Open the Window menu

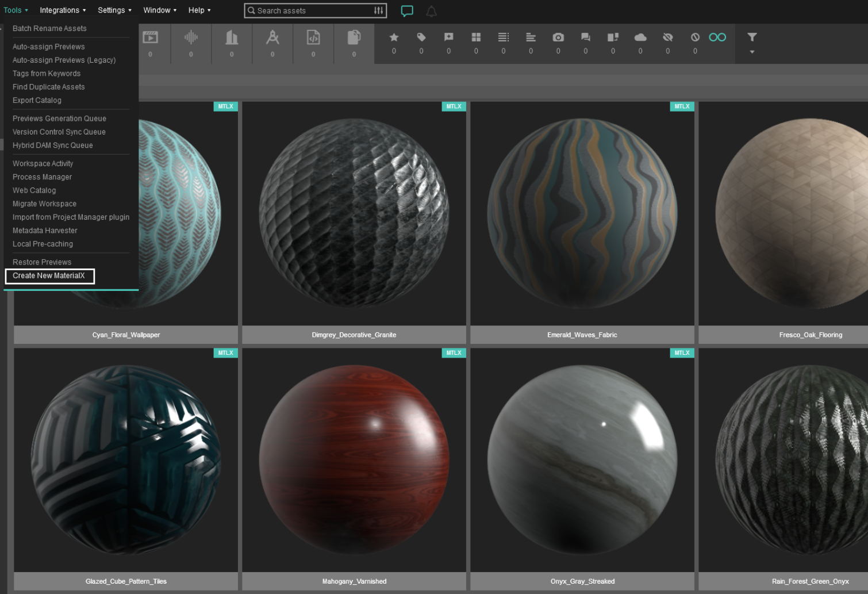pos(160,10)
